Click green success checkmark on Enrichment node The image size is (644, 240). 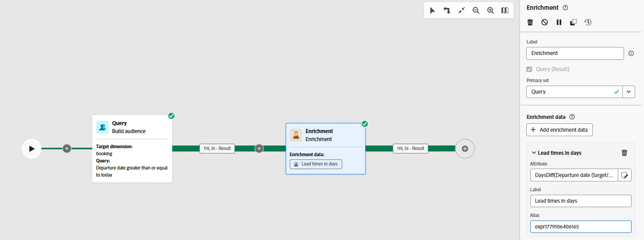(365, 124)
